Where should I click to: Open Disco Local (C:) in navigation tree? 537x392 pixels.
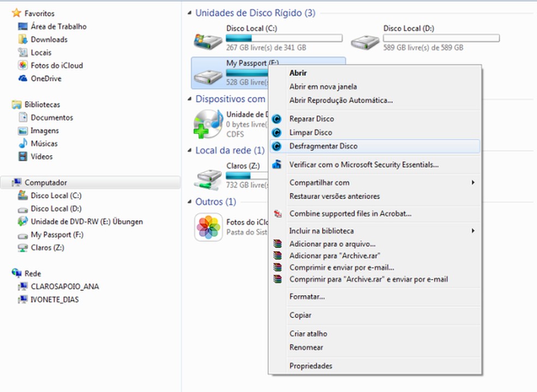[56, 195]
